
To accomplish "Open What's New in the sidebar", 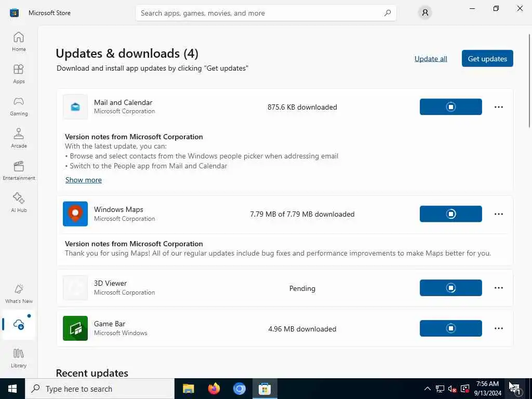I will point(19,294).
